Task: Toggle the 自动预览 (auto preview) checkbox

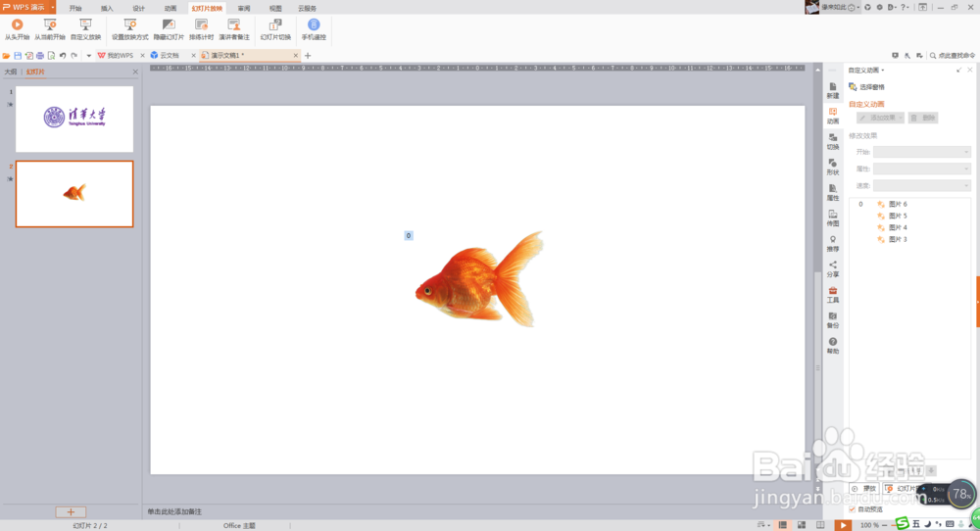Action: (853, 509)
